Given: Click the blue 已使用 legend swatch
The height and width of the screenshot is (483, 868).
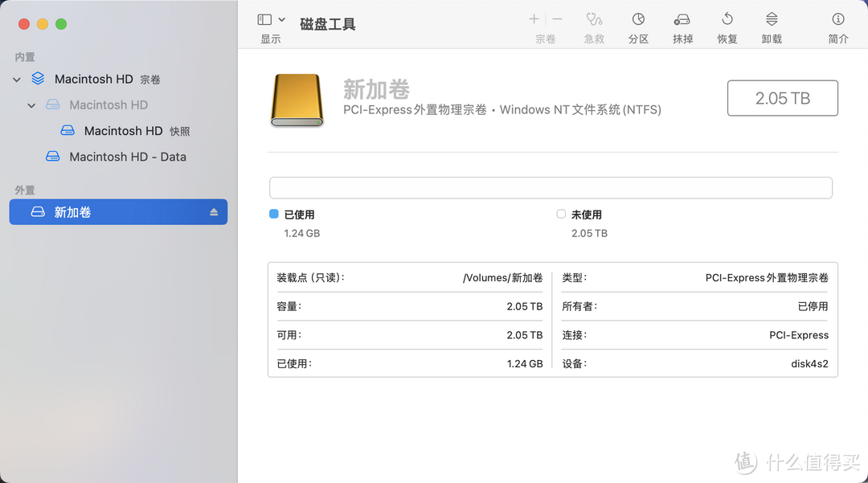Looking at the screenshot, I should 273,214.
